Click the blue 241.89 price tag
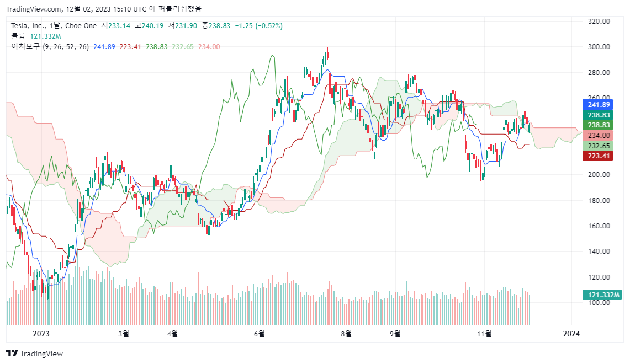The image size is (630, 364). point(601,104)
